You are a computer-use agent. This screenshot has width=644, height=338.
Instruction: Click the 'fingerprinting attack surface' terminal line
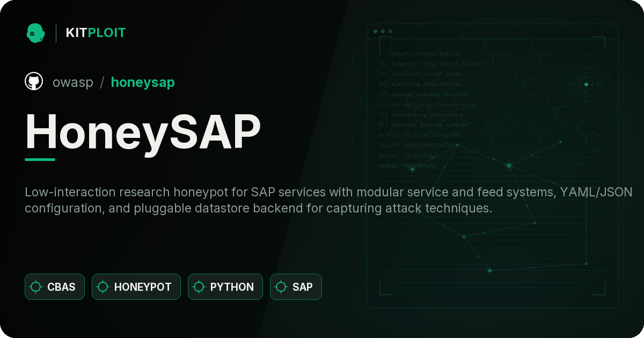(x=431, y=64)
